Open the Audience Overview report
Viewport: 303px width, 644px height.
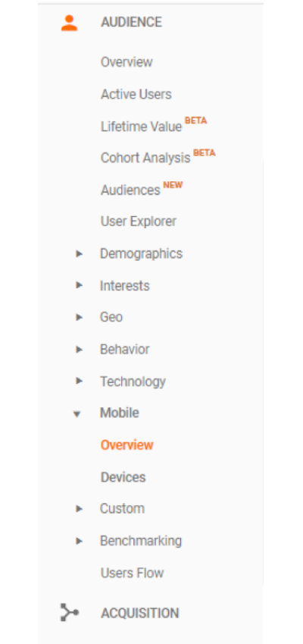coord(127,62)
